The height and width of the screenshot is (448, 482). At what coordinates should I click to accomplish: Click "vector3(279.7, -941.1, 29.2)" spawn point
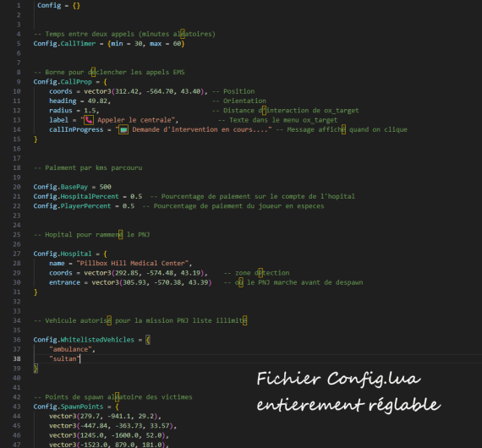103,416
